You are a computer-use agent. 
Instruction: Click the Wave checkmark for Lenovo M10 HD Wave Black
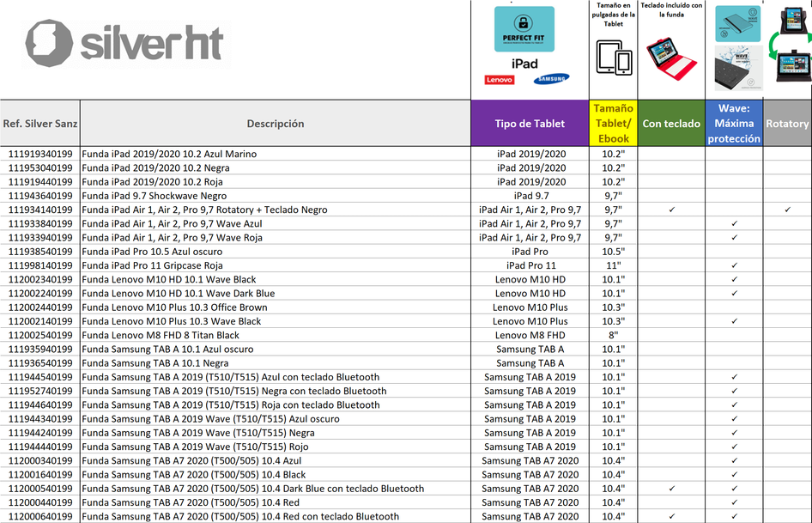(735, 279)
